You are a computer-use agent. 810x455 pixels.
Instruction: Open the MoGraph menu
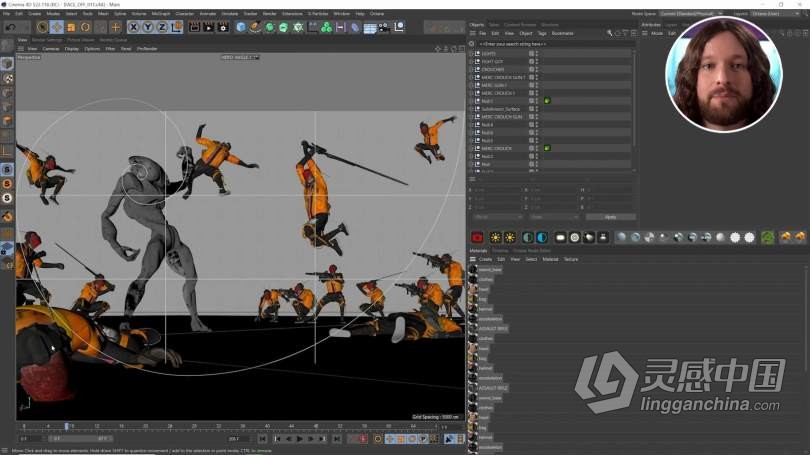coord(161,13)
